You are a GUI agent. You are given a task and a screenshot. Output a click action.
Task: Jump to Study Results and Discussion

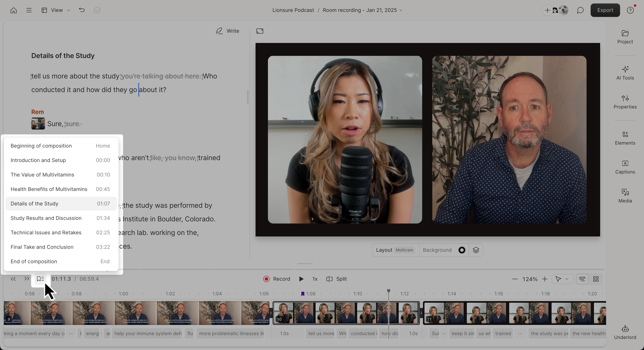(x=60, y=218)
